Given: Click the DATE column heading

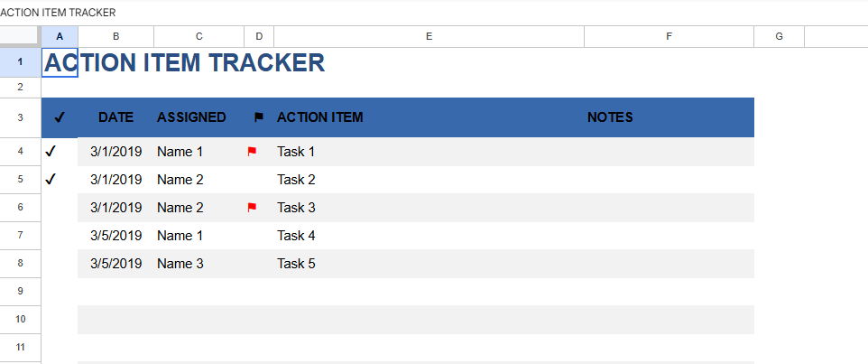Looking at the screenshot, I should click(115, 117).
